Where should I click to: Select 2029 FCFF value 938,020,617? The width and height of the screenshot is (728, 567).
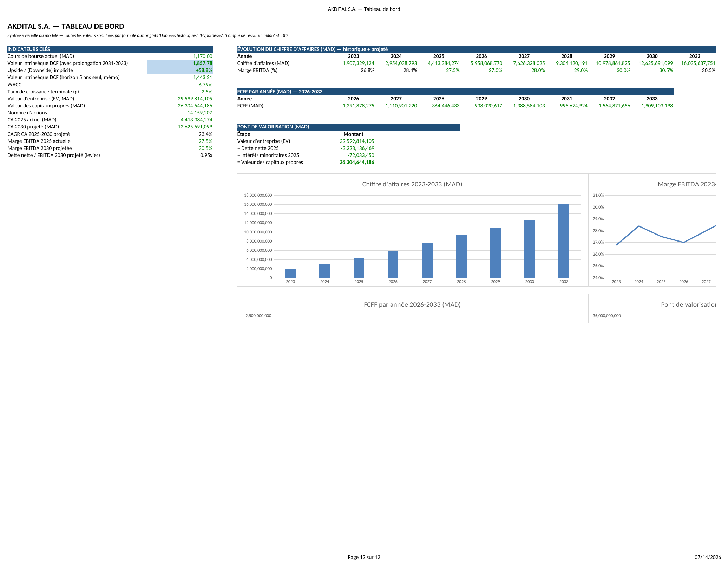click(488, 106)
